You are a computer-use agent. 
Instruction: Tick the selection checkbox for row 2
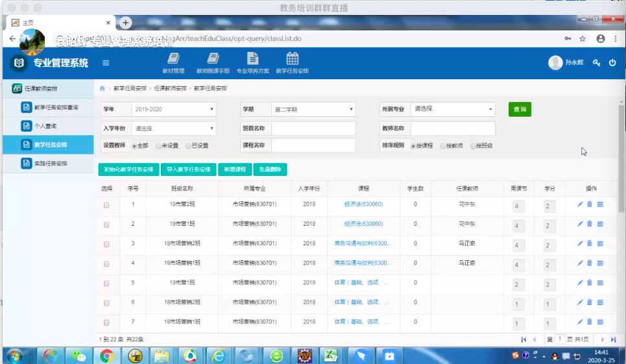(x=107, y=224)
